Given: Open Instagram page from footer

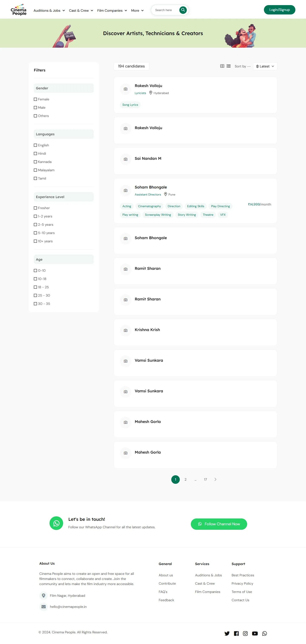Looking at the screenshot, I should (x=245, y=633).
